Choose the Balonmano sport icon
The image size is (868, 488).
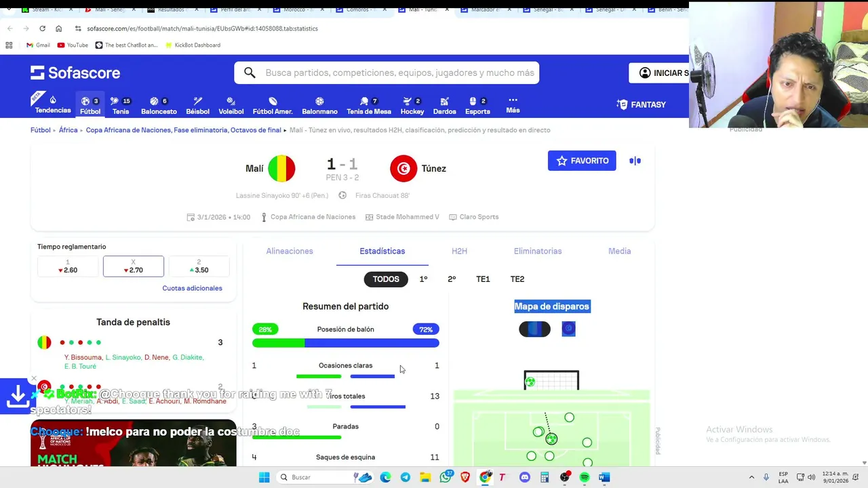point(319,105)
